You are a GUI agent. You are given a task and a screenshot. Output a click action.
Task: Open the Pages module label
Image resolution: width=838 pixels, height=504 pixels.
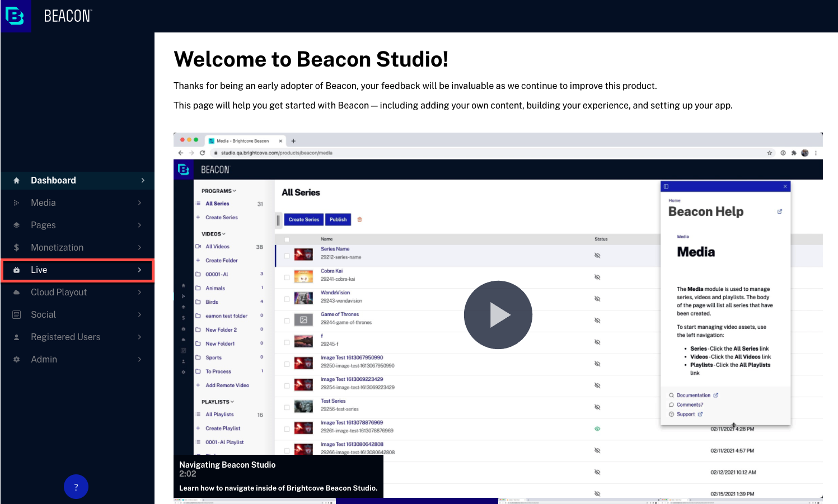coord(43,225)
